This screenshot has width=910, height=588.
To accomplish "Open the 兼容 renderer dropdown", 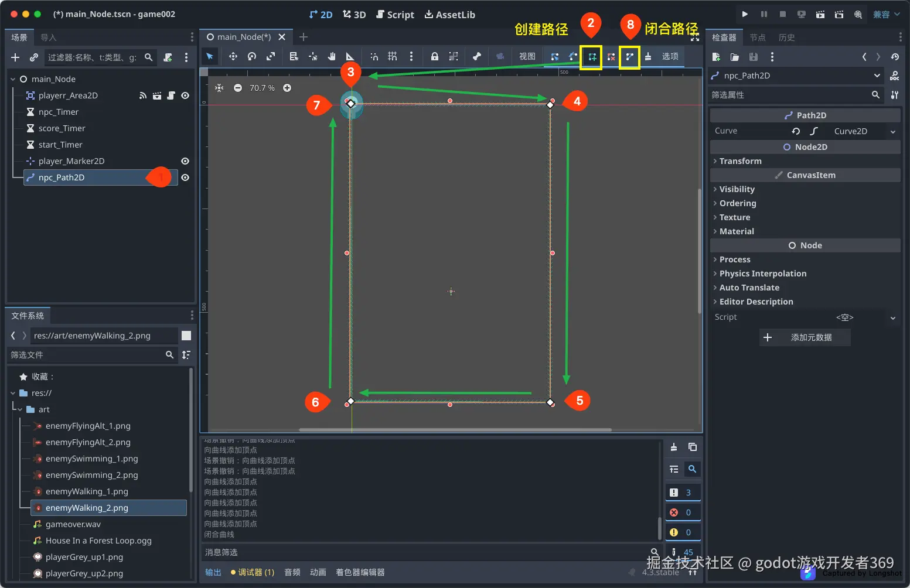I will coord(886,14).
